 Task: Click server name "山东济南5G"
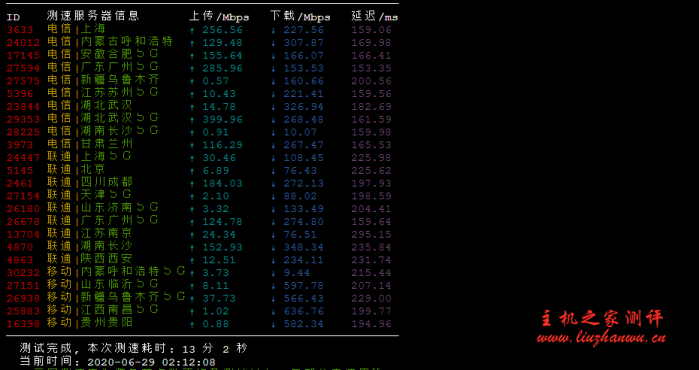(119, 208)
